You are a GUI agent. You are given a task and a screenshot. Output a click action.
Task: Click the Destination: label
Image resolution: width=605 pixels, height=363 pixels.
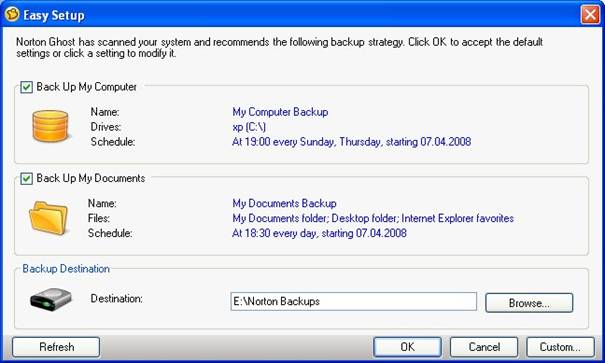click(117, 299)
